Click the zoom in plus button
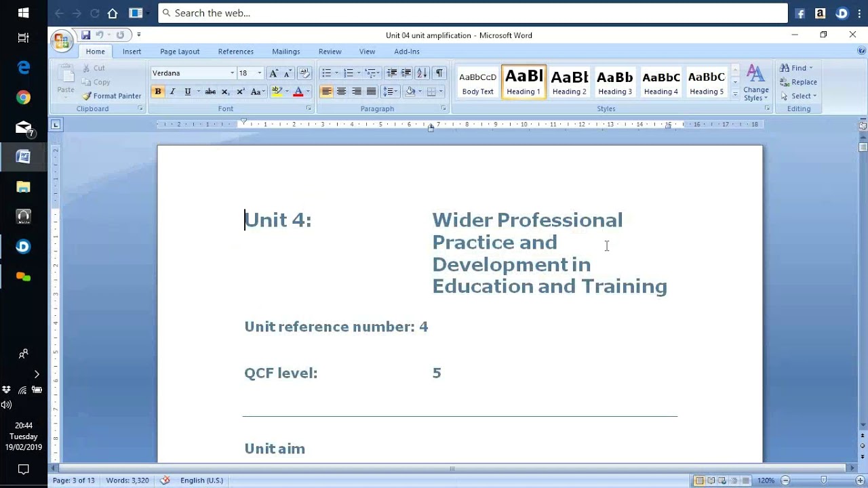868x488 pixels. pos(860,481)
